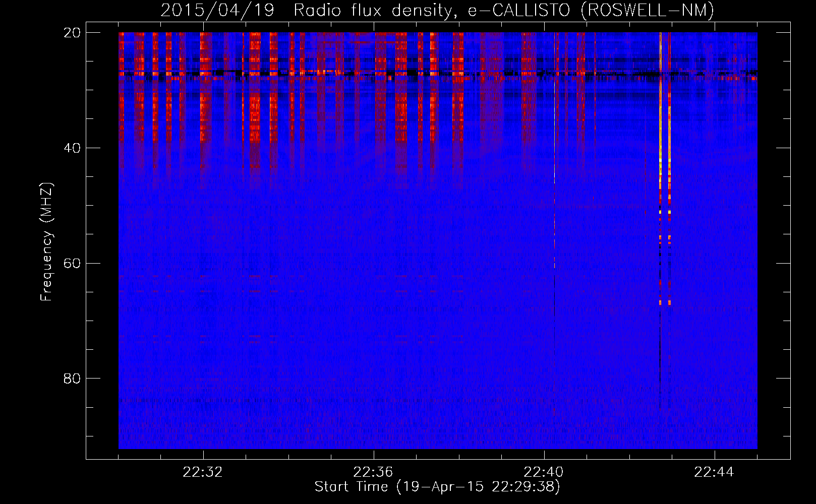Click the plot title mentioning e-CALLISTO (ROSWELL-NM)
The image size is (816, 504).
coord(437,10)
